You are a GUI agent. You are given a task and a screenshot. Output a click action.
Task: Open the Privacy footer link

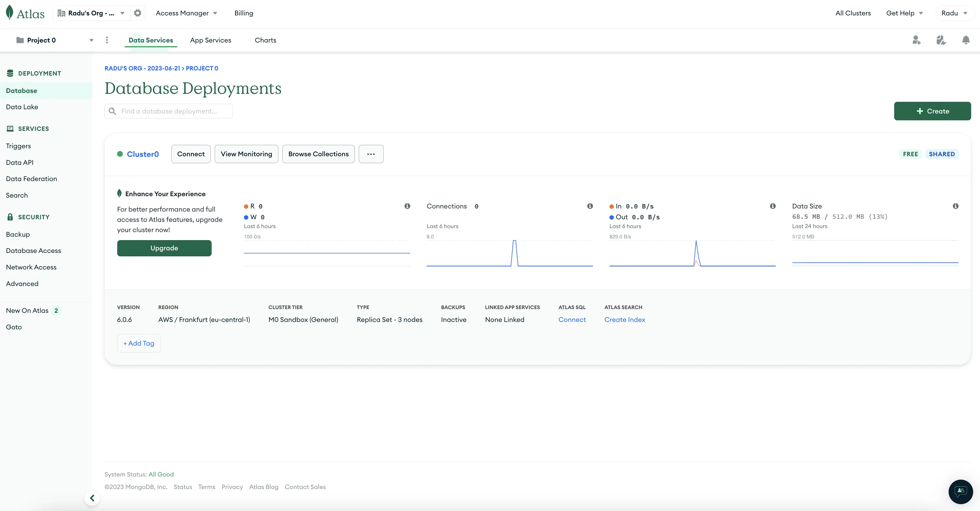coord(232,487)
